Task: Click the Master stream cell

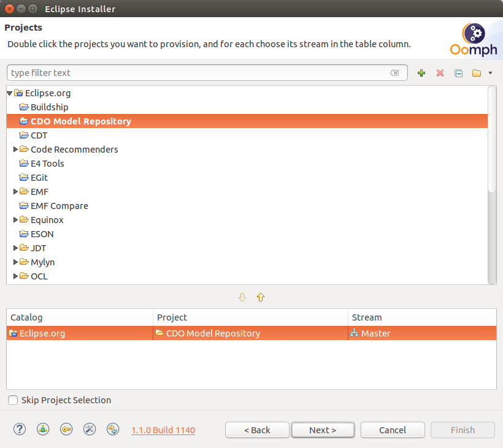Action: tap(422, 333)
